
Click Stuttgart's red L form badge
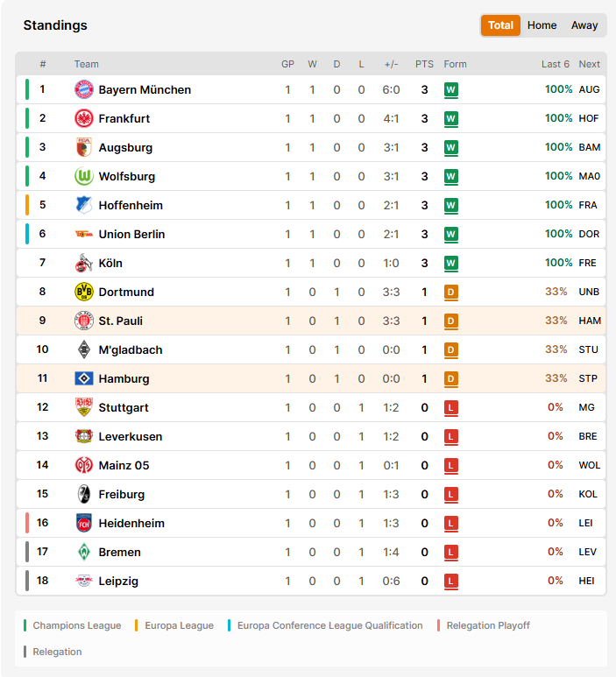point(451,408)
